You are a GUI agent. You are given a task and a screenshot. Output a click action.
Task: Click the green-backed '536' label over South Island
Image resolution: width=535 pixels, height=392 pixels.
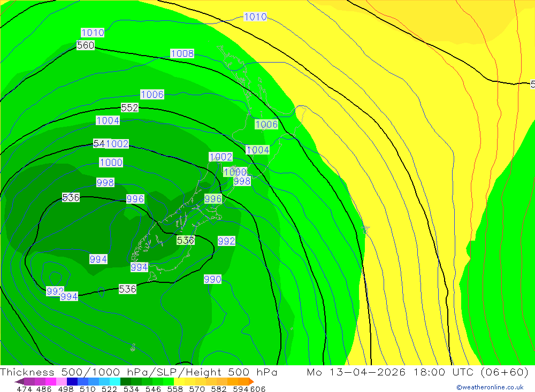186,240
